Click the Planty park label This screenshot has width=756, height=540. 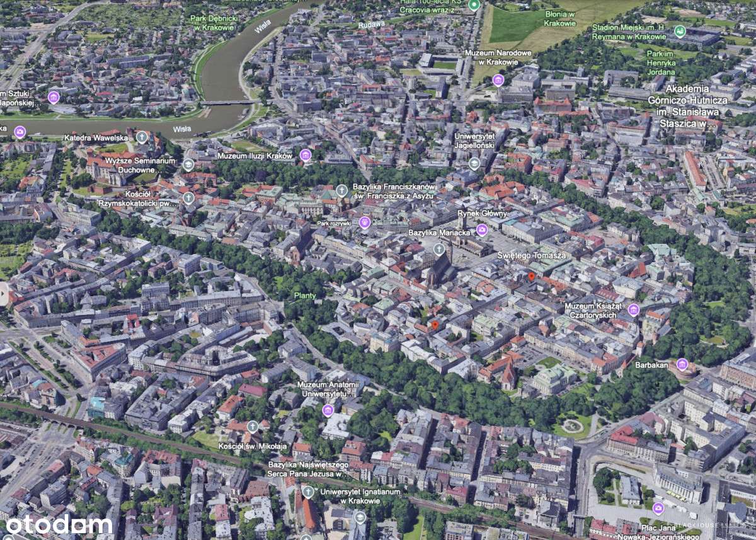pyautogui.click(x=305, y=296)
